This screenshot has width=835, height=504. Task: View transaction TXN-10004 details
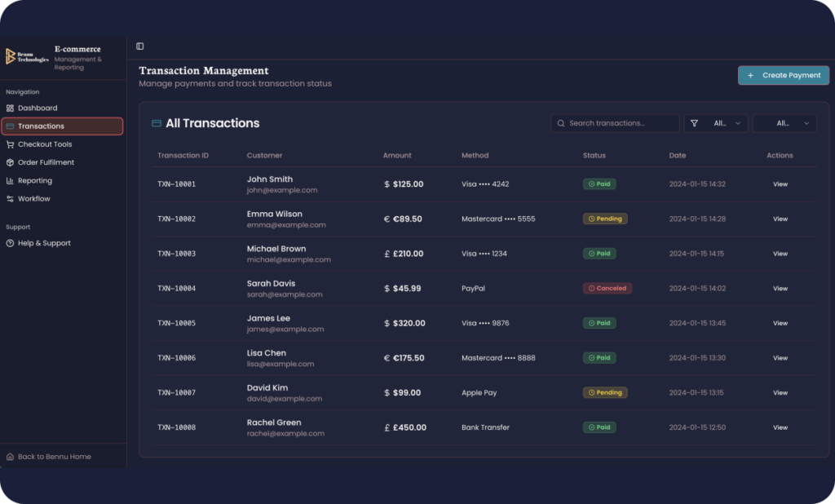pyautogui.click(x=780, y=288)
